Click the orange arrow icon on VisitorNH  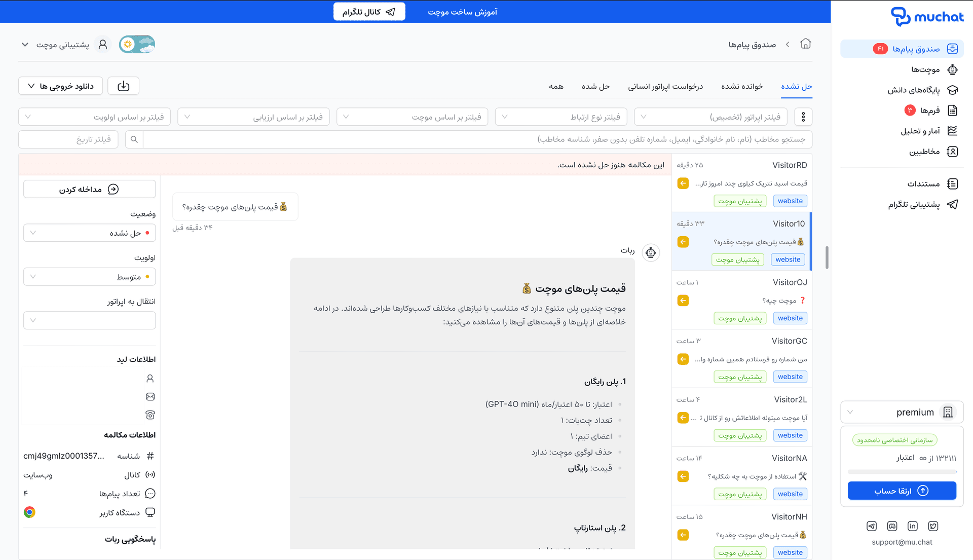pyautogui.click(x=683, y=535)
